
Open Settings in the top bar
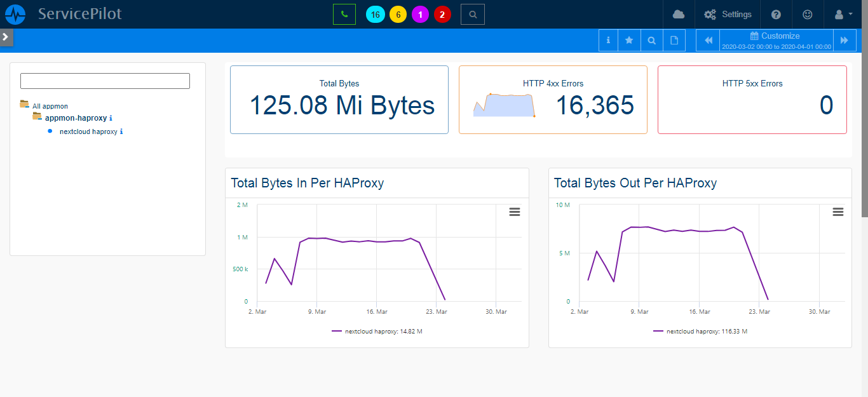(728, 14)
